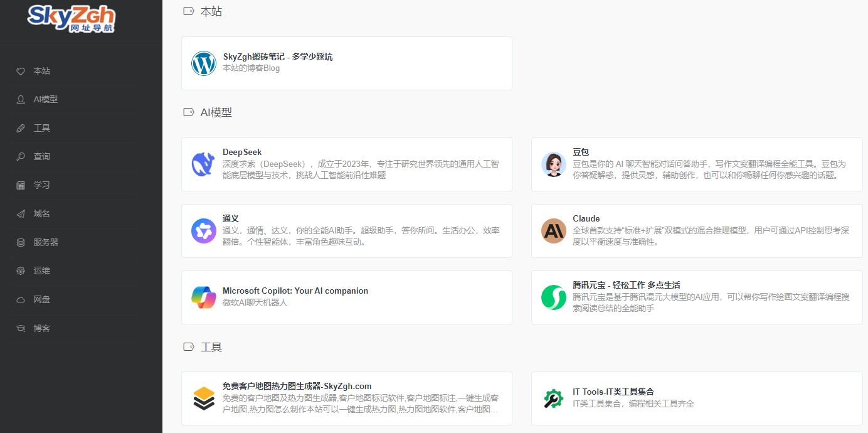Click the 工具 section heading text
The image size is (868, 433).
pos(211,347)
